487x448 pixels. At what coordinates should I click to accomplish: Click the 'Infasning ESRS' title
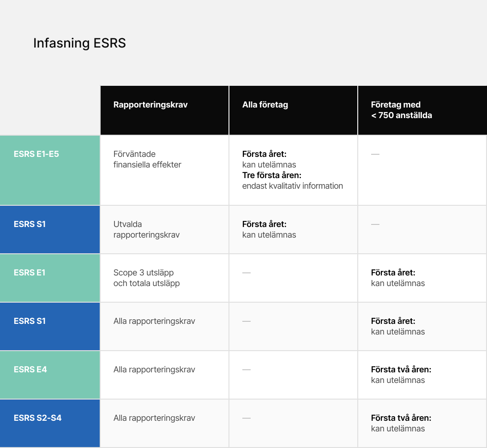pyautogui.click(x=79, y=43)
